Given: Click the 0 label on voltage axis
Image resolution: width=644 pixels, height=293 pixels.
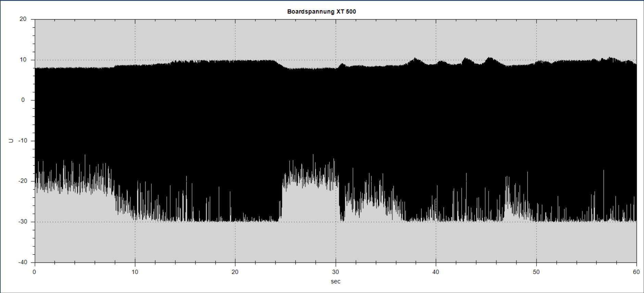Looking at the screenshot, I should coord(23,100).
